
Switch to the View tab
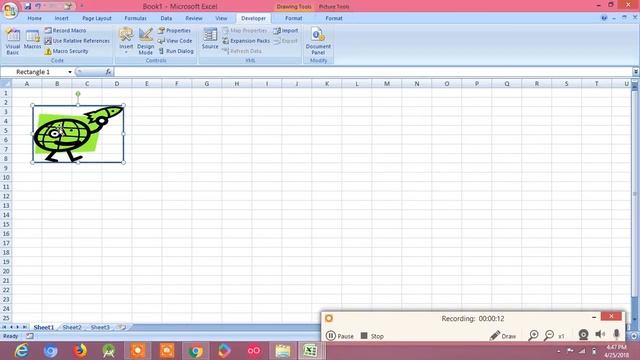[221, 18]
